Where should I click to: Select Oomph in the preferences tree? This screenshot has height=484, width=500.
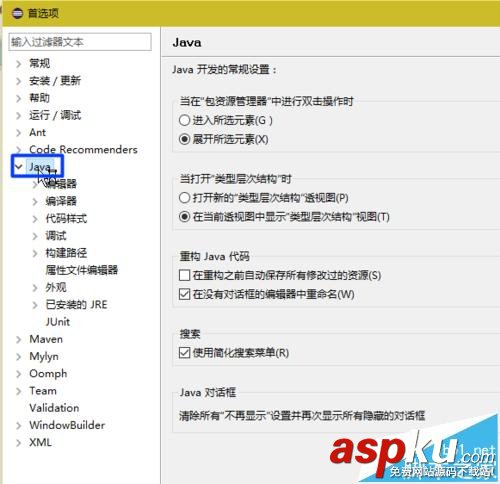click(48, 374)
